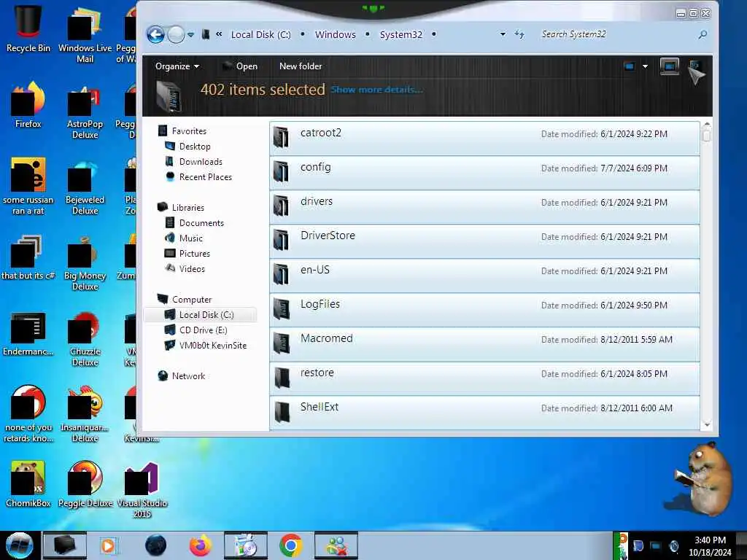The image size is (747, 560).
Task: Open CD Drive (E:) in sidebar
Action: [203, 330]
